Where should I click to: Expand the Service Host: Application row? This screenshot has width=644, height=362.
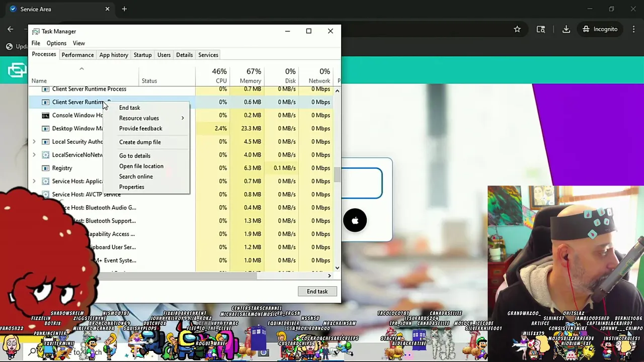click(x=34, y=181)
